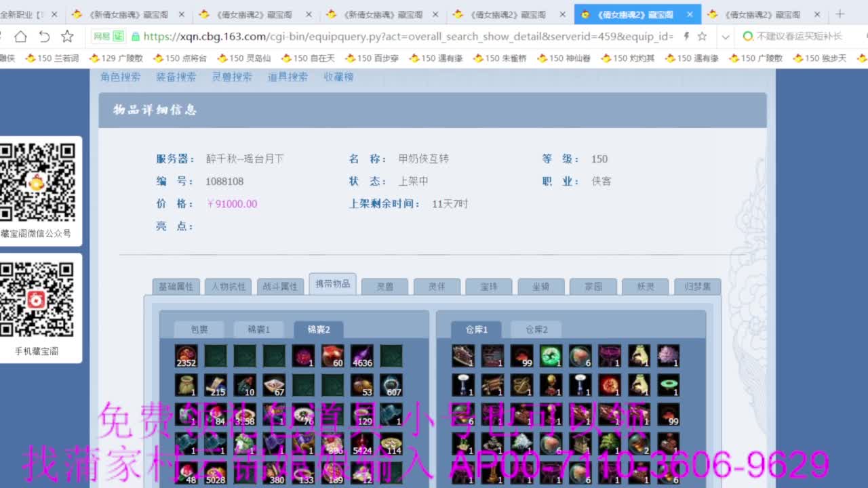Screen dimensions: 868x488
Task: Click the inventory item with count 5424
Action: coord(362,443)
